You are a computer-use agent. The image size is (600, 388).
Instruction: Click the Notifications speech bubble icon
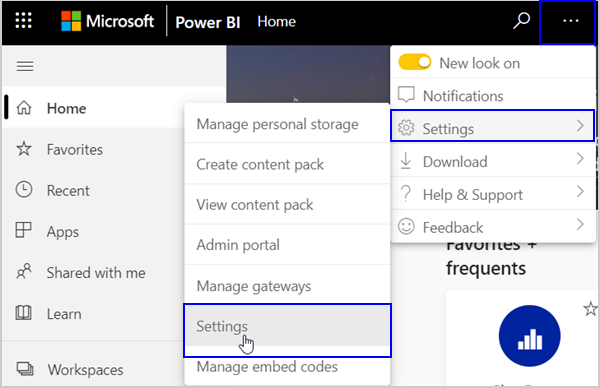tap(406, 95)
